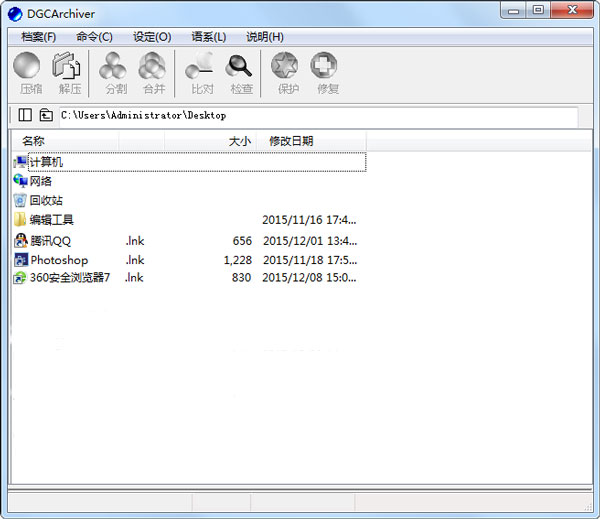Click the 保护 (protect) star icon

[x=285, y=65]
